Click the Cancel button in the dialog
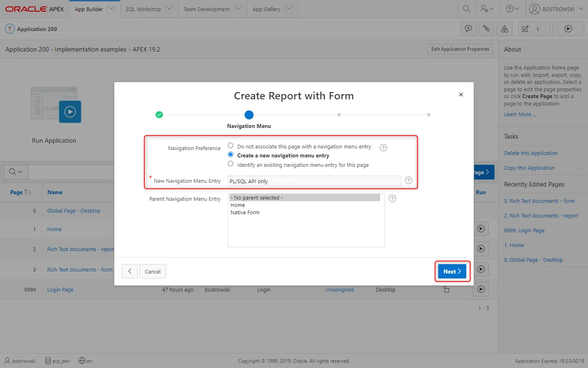 (x=153, y=272)
